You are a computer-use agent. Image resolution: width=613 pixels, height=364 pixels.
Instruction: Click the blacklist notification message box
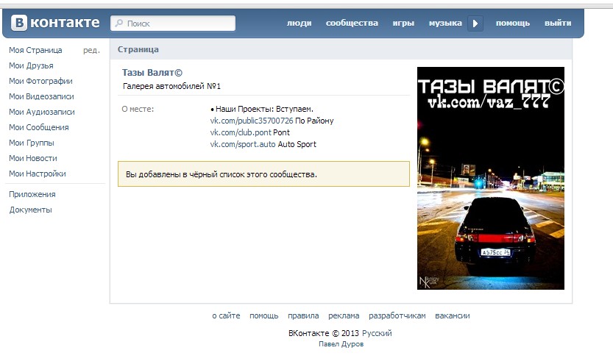pos(263,174)
